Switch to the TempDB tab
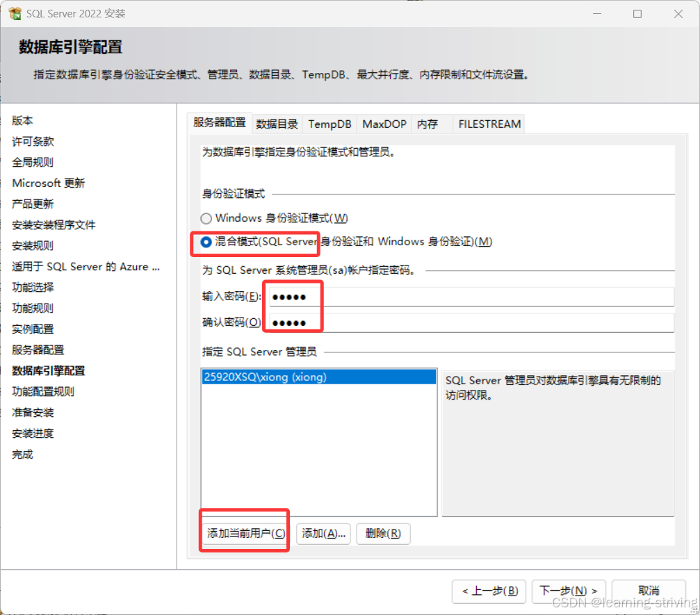 pyautogui.click(x=329, y=124)
